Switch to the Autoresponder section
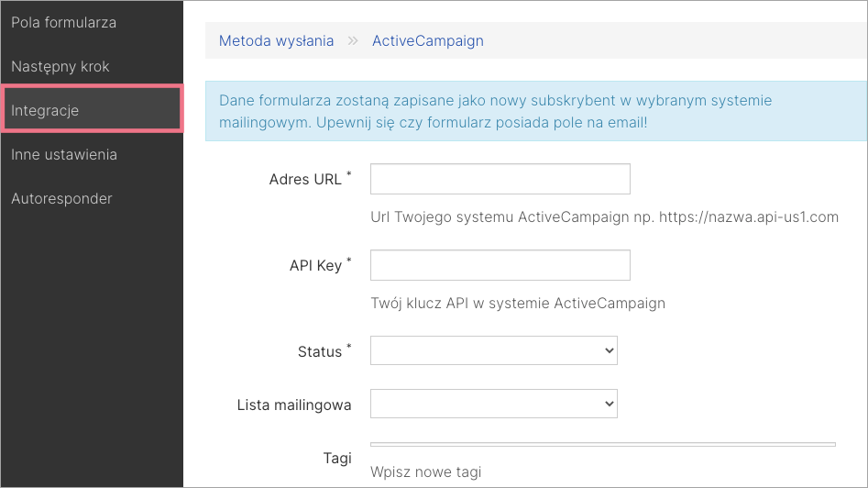This screenshot has width=868, height=488. pyautogui.click(x=62, y=198)
